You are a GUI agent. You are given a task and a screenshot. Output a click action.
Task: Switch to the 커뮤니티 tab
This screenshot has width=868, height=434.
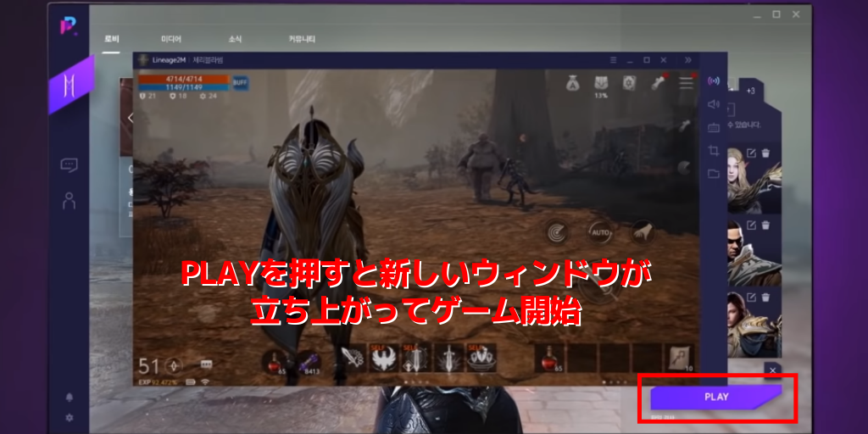coord(302,39)
